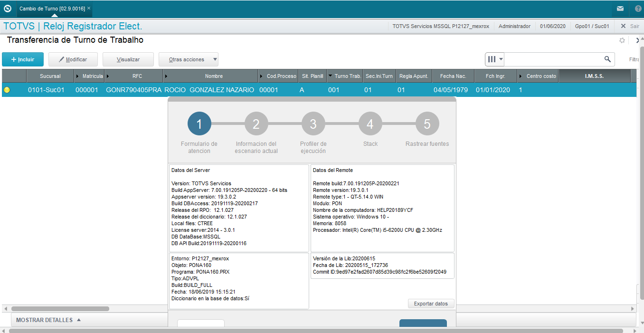The height and width of the screenshot is (333, 644).
Task: Click the Filtrar text at right edge
Action: coord(634,59)
